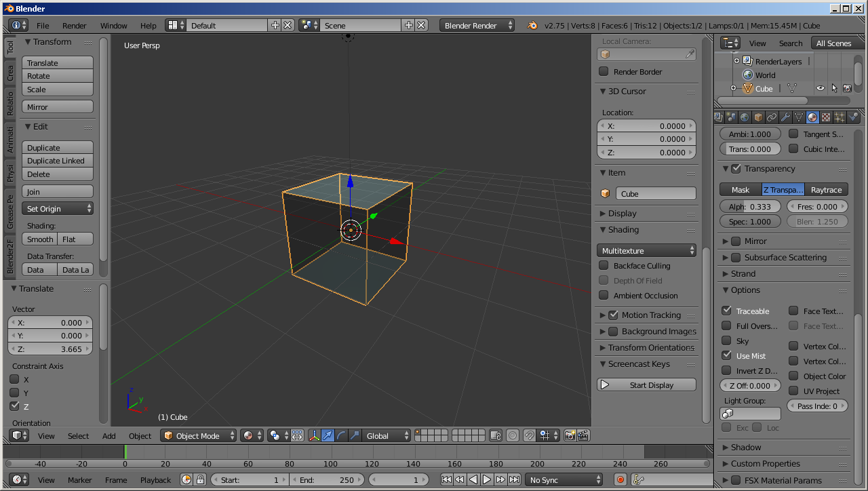Select Raytrace transparency mode
Image resolution: width=868 pixels, height=491 pixels.
coord(826,189)
